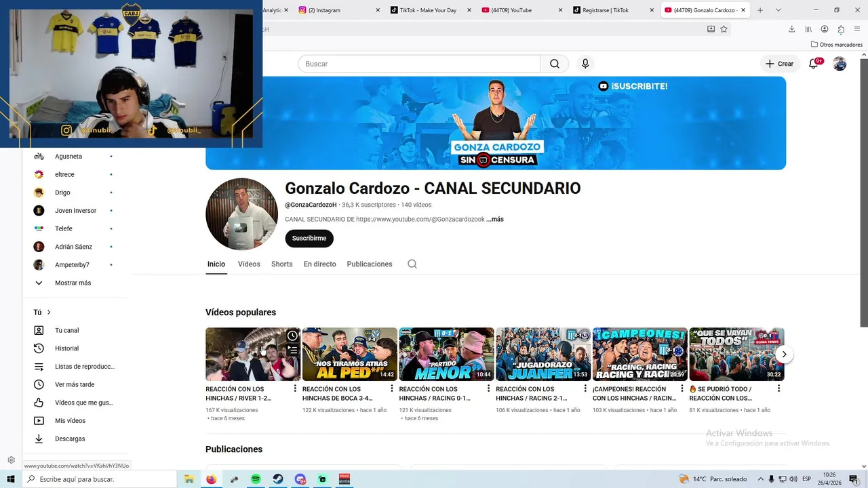This screenshot has height=488, width=868.
Task: Open Discord from taskbar
Action: 300,479
